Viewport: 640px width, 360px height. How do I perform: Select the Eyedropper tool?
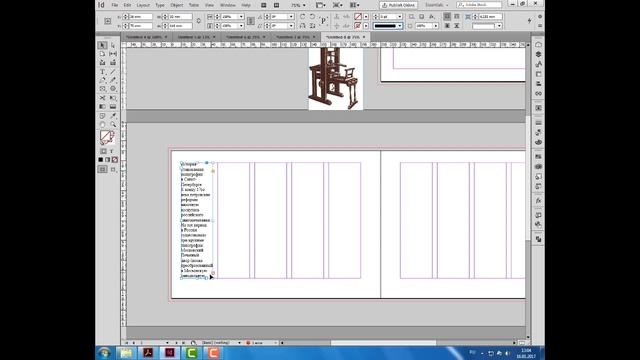click(x=113, y=116)
